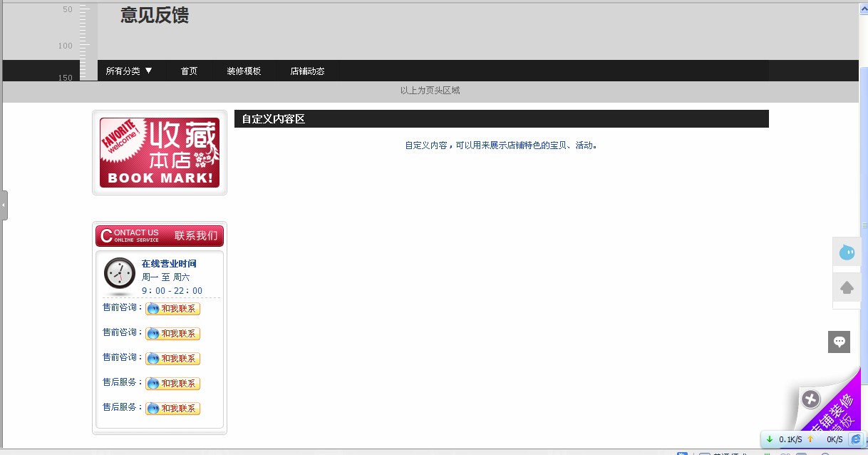Viewport: 868px width, 455px height.
Task: Go to 装修模板 in the navigation bar
Action: click(244, 71)
